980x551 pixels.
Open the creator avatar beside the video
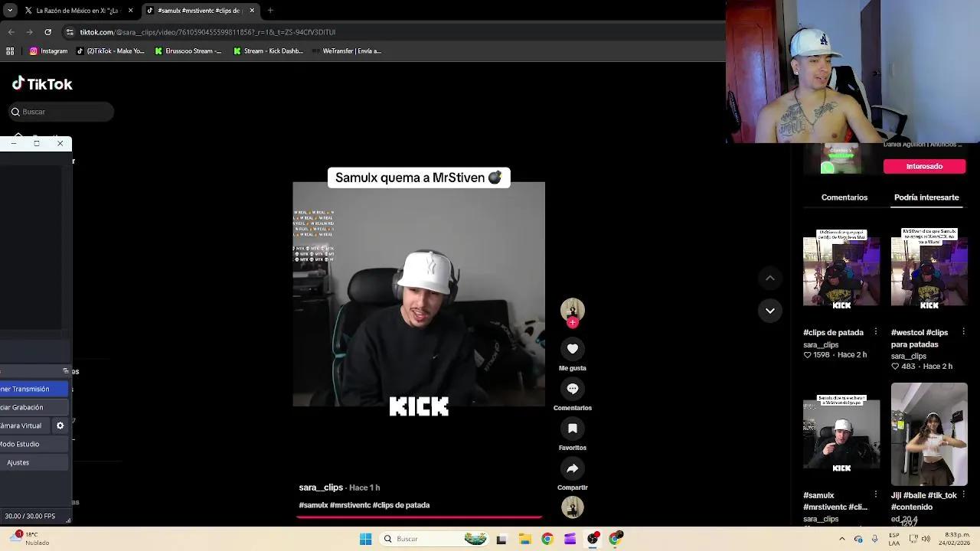[x=572, y=309]
